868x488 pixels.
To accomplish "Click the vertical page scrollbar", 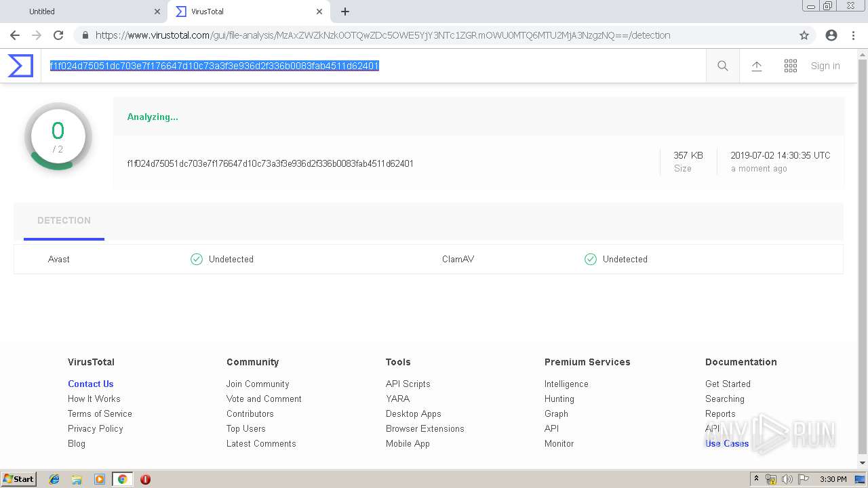I will point(863,258).
